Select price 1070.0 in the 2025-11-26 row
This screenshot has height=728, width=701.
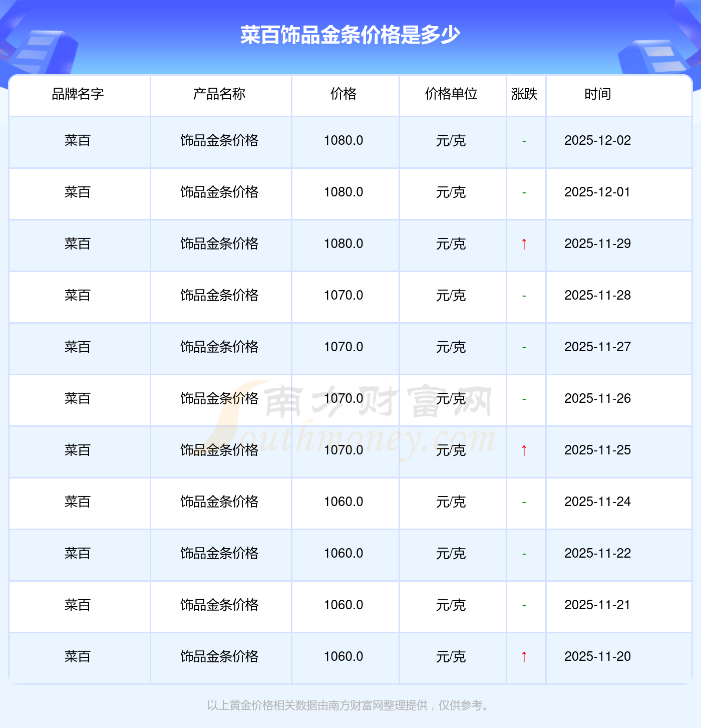[343, 399]
